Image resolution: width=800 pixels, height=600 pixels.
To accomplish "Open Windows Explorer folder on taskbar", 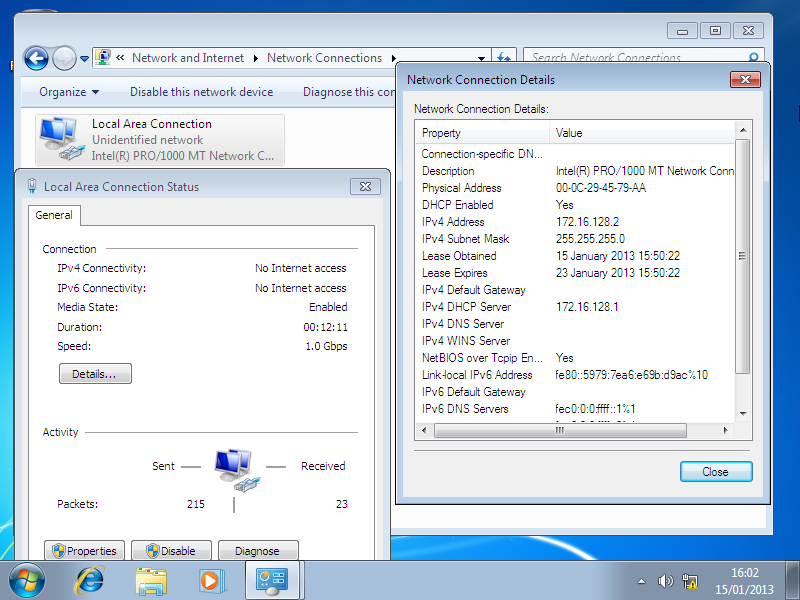I will [x=151, y=579].
